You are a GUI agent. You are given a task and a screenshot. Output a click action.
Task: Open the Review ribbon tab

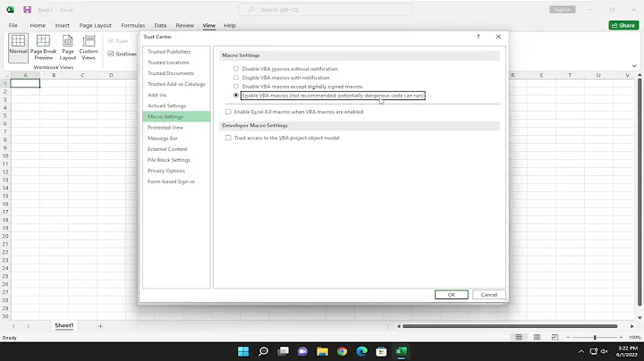(185, 25)
